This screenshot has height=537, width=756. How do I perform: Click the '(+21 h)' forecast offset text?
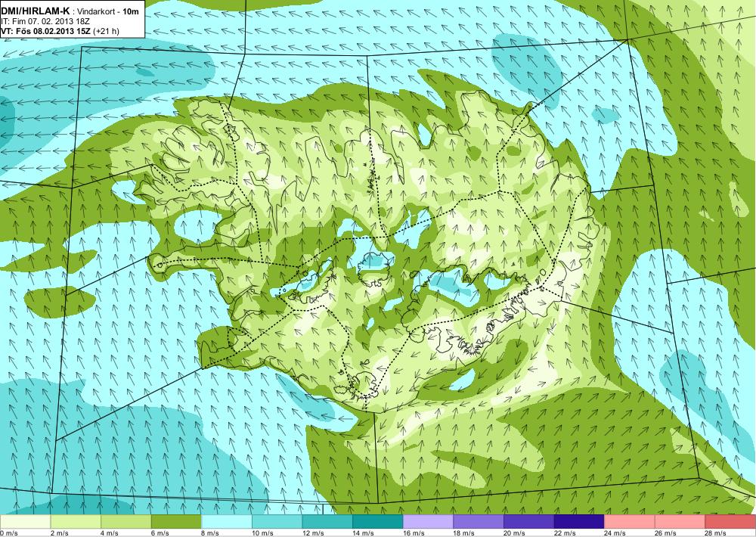[x=106, y=31]
